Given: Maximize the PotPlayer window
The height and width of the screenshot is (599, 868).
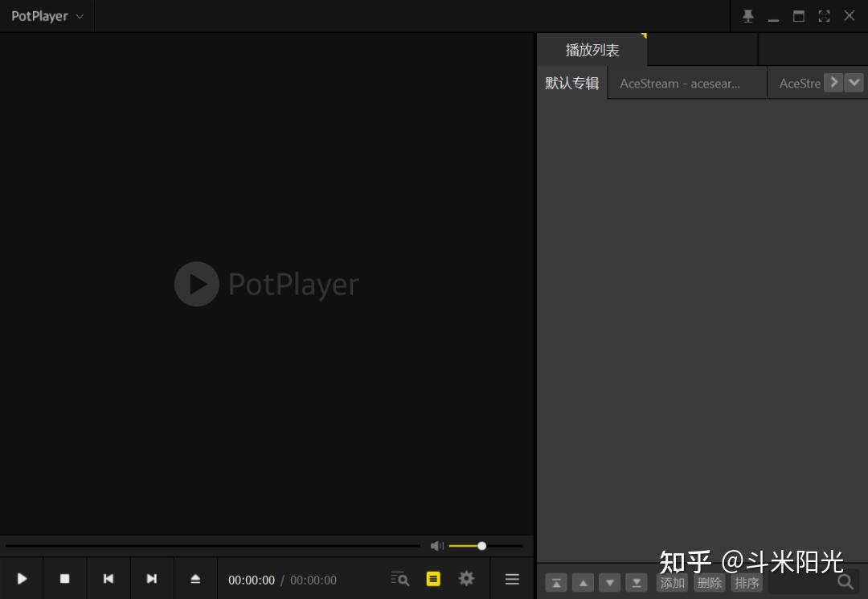Looking at the screenshot, I should [x=798, y=16].
